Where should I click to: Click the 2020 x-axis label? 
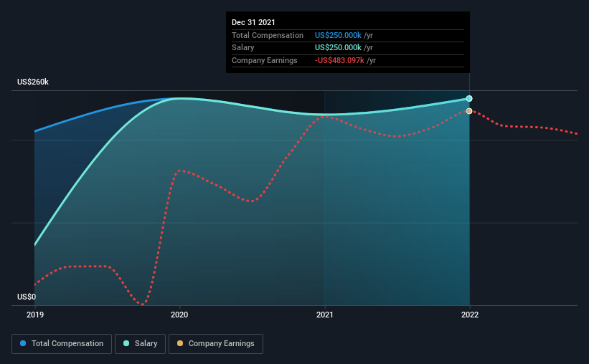click(x=179, y=315)
